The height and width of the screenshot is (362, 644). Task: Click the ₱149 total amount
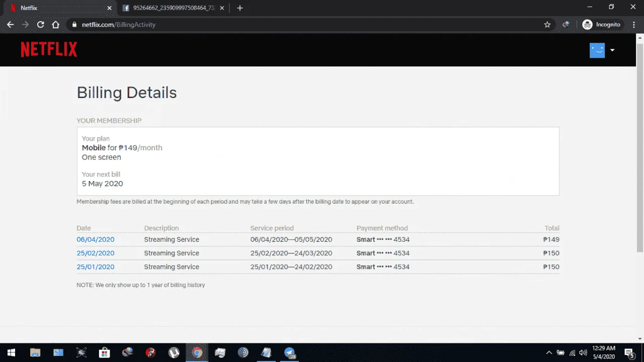pos(551,240)
